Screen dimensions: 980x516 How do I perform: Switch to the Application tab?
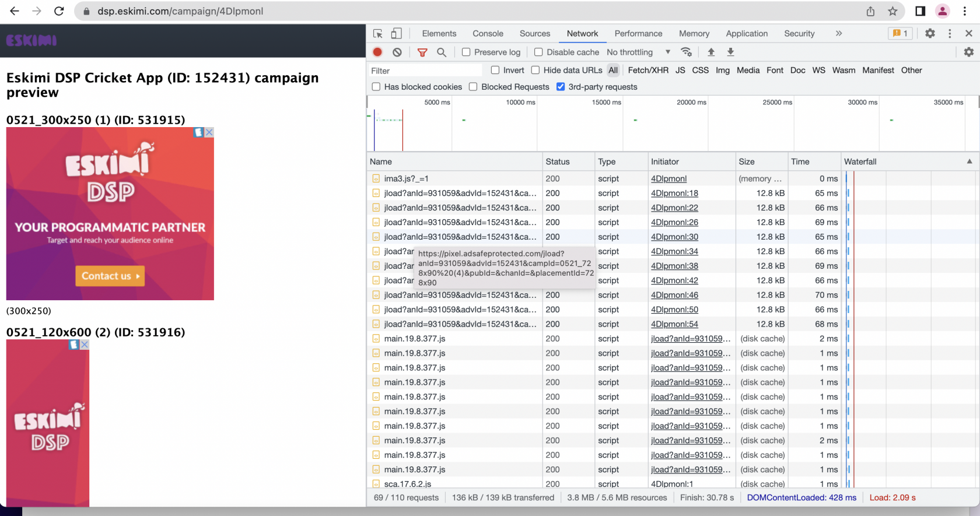(x=747, y=33)
